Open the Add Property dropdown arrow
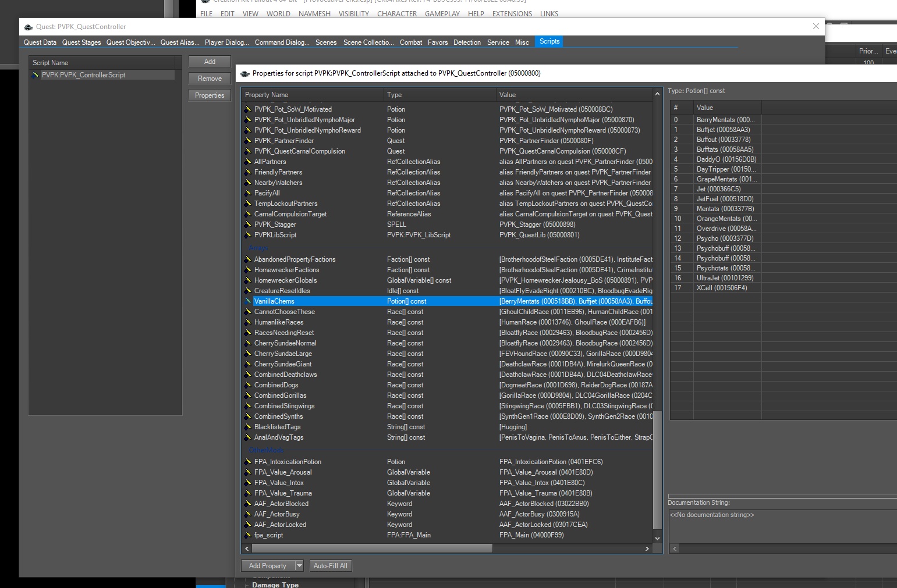Viewport: 897px width, 588px height. pyautogui.click(x=299, y=565)
